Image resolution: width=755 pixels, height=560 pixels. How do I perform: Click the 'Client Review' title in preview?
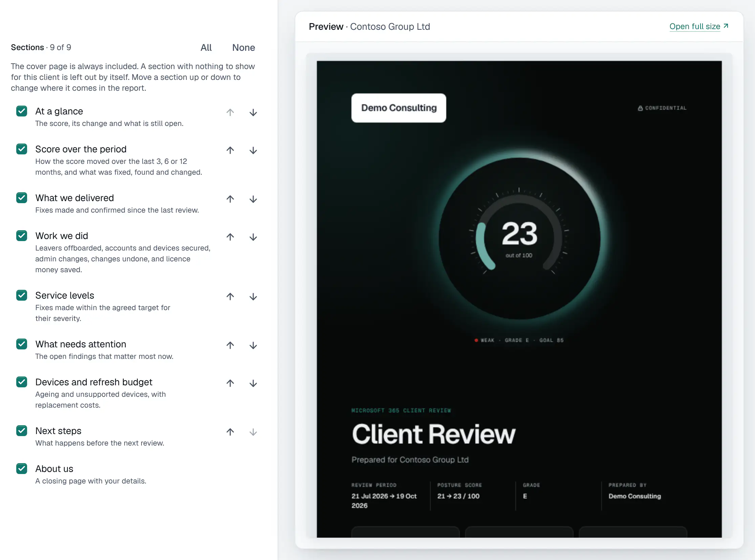click(434, 434)
